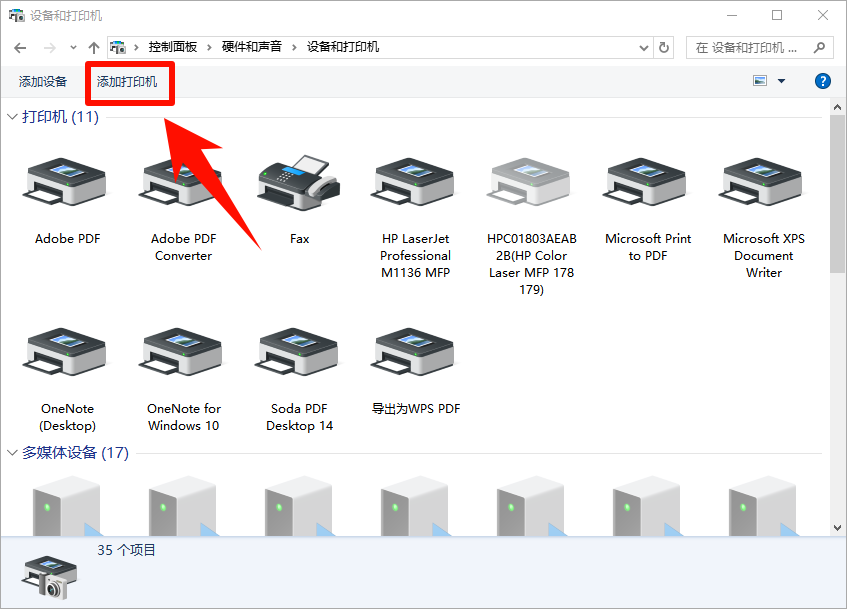Click the details pane printer camera icon
Screen dimensions: 847x609
click(50, 577)
